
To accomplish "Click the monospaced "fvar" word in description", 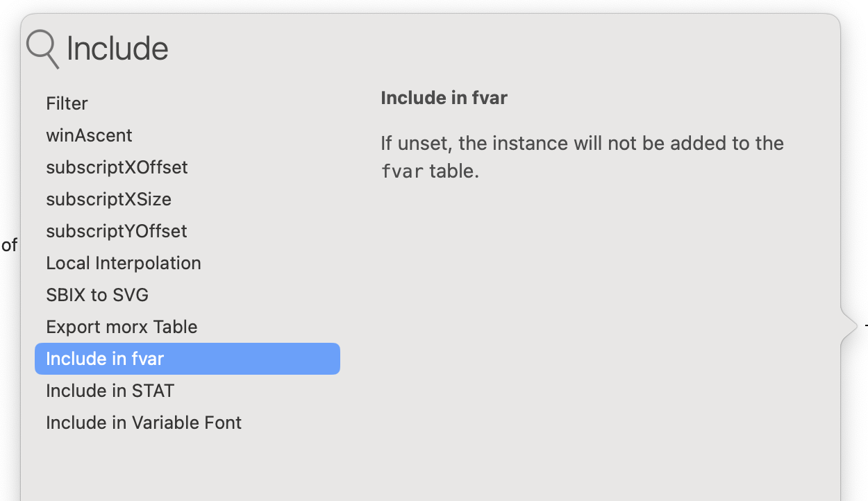I will (402, 171).
